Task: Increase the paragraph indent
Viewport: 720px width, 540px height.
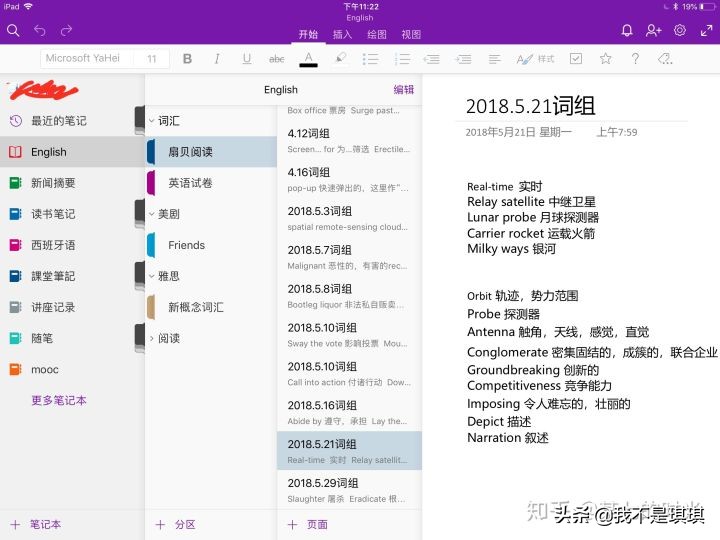Action: [x=463, y=59]
